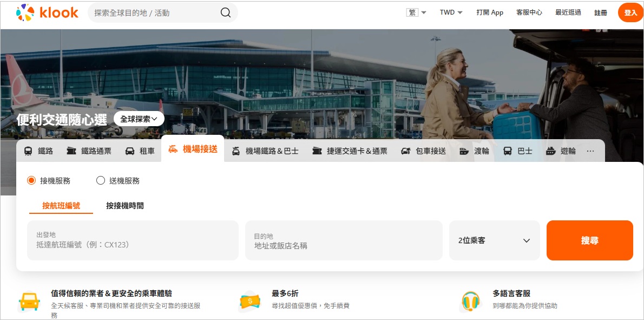
Task: Select the 送機服務 radio button
Action: pos(101,181)
